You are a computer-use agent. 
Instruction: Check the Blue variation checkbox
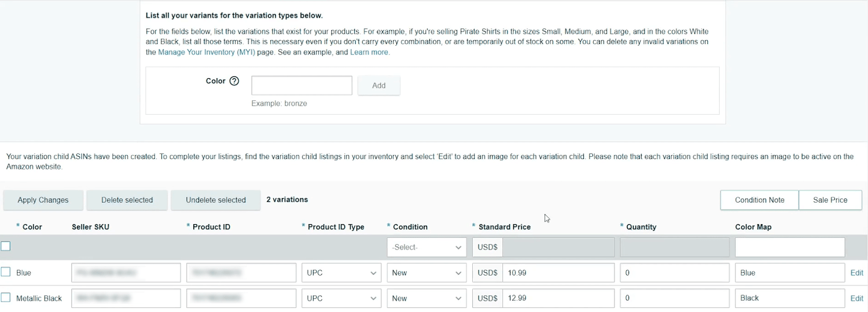pos(6,272)
